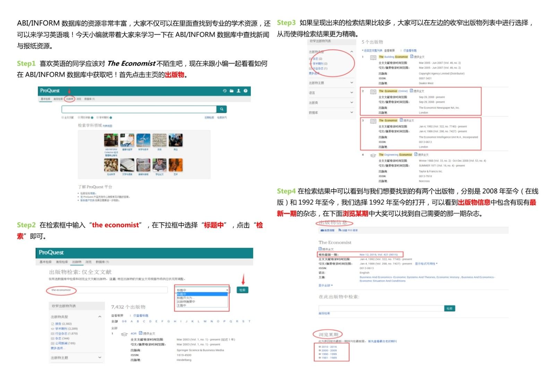Click the orange 艺术 subject thumbnail

tap(176, 165)
